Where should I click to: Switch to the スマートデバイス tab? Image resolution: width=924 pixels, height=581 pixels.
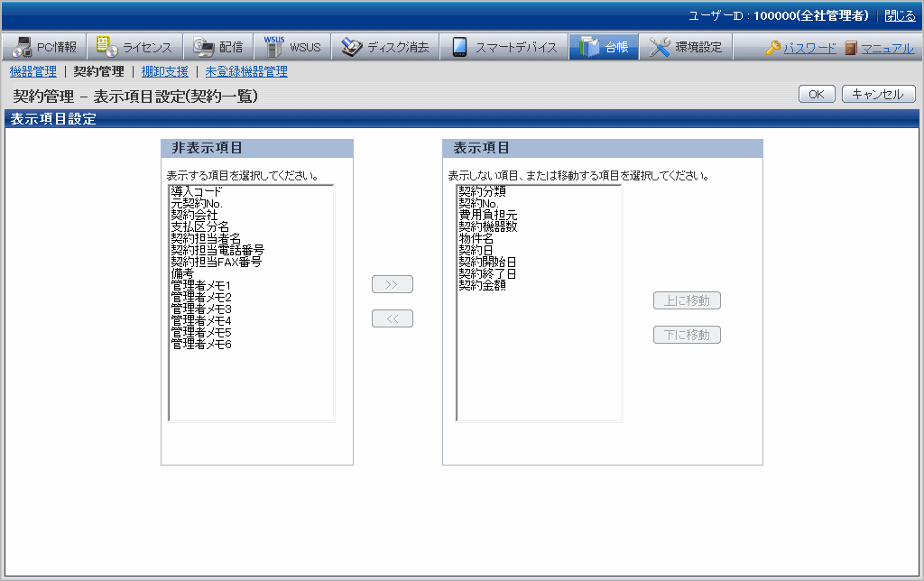[x=504, y=47]
